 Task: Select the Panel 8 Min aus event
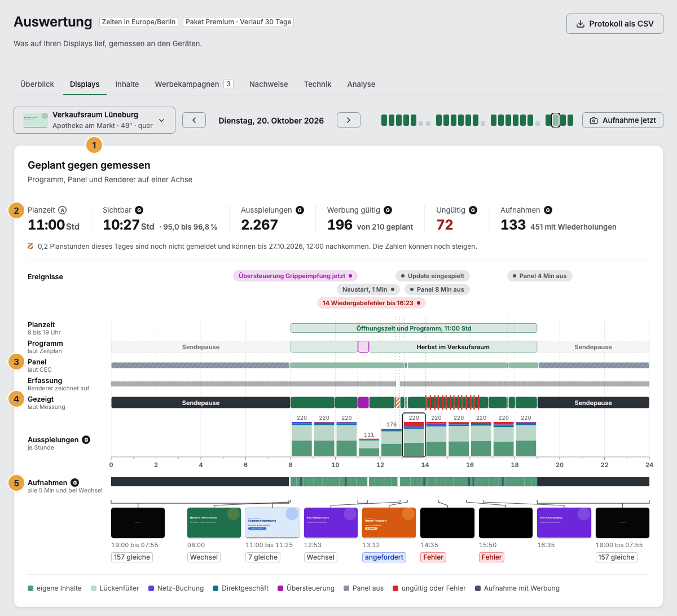[x=437, y=289]
